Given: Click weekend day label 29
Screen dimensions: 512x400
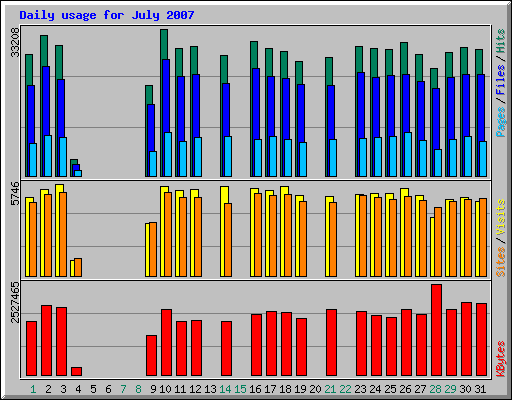Looking at the screenshot, I should [450, 389].
